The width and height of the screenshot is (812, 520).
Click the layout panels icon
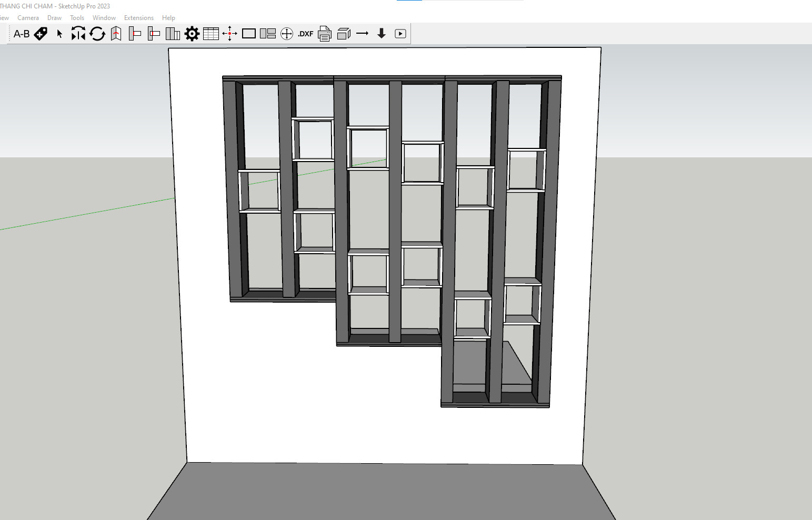point(268,34)
